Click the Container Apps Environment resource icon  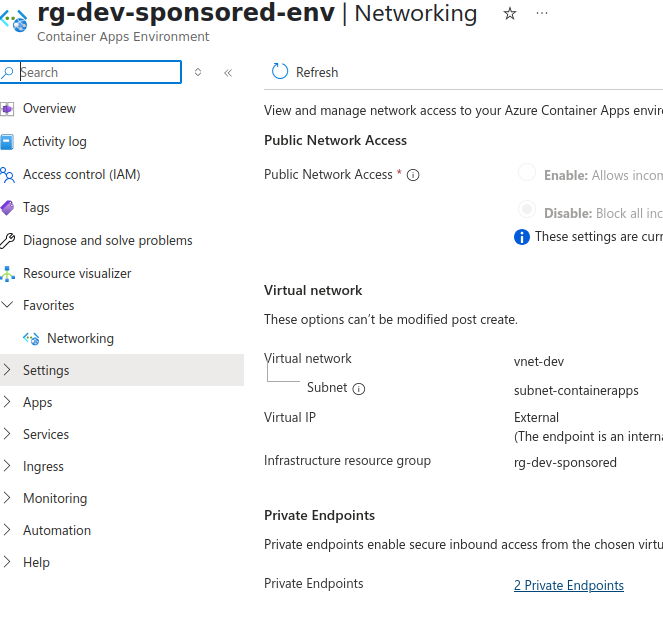[x=14, y=20]
